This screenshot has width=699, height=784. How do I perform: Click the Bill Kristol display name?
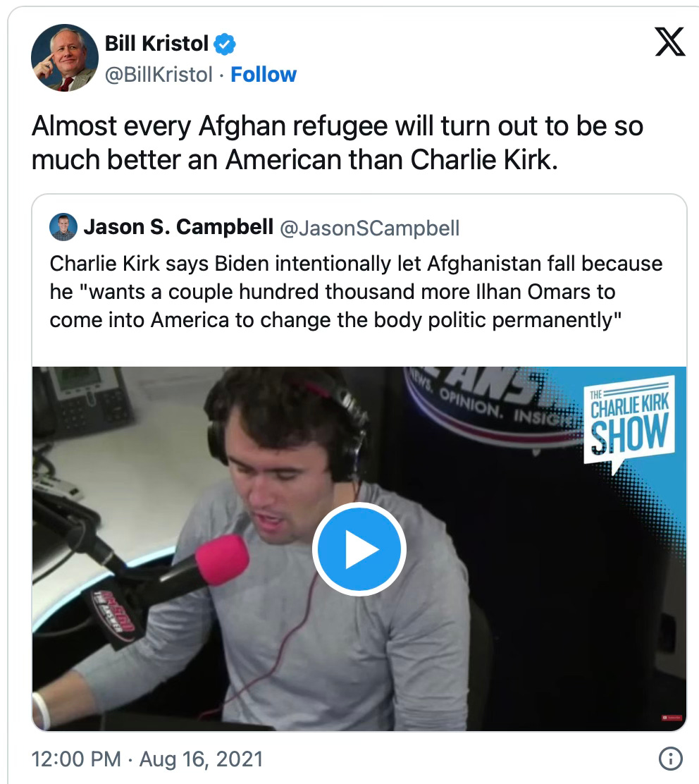pyautogui.click(x=156, y=44)
